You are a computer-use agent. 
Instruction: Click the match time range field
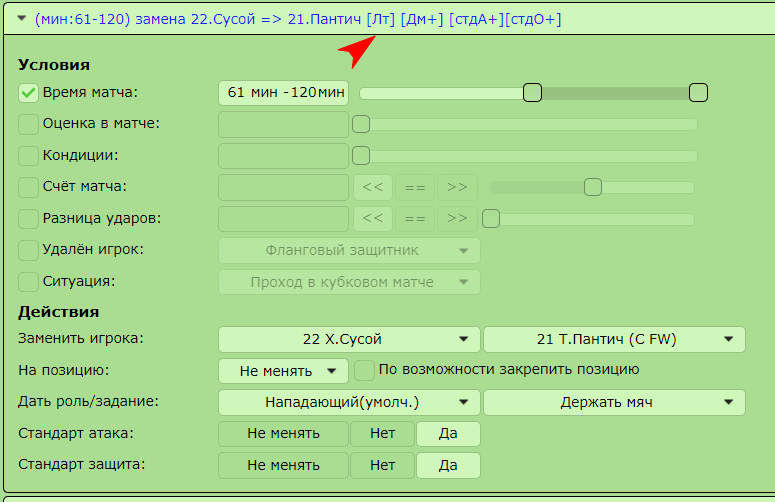pyautogui.click(x=284, y=93)
